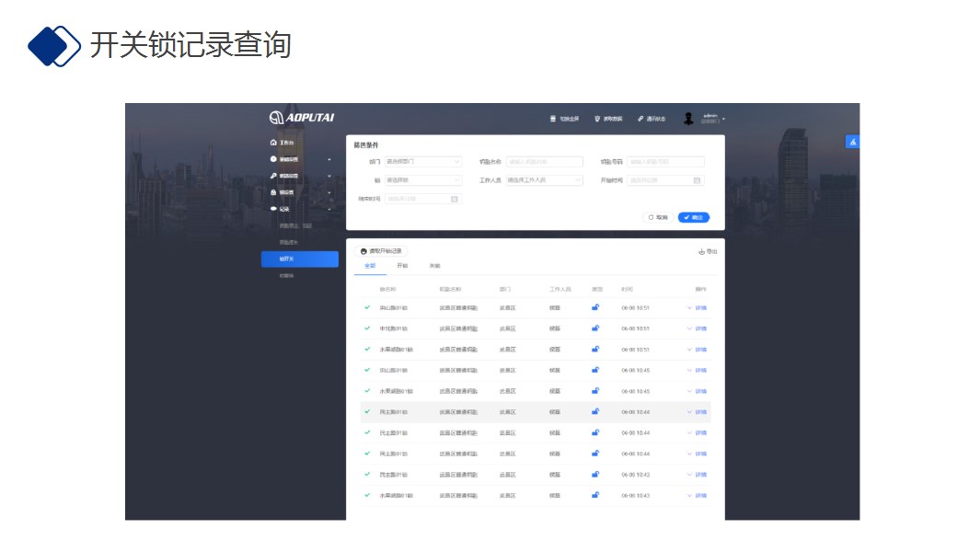The width and height of the screenshot is (980, 552).
Task: Expand the 锁设置 sidebar menu arrow
Action: pos(329,192)
